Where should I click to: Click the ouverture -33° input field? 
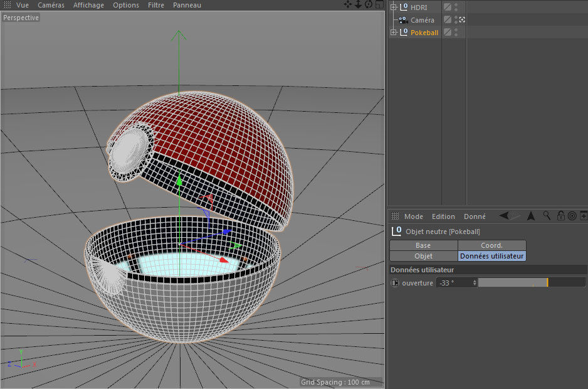pos(454,283)
